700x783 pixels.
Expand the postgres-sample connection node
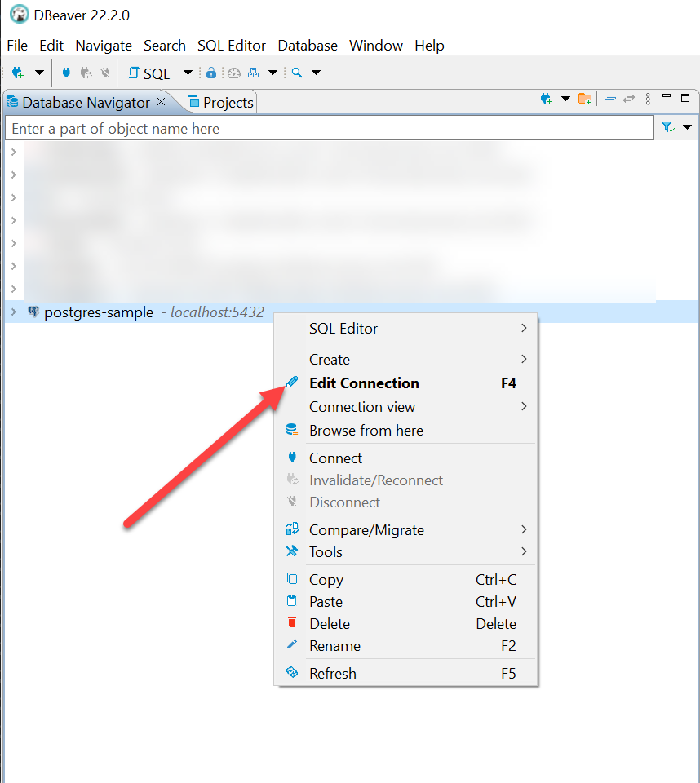coord(14,312)
